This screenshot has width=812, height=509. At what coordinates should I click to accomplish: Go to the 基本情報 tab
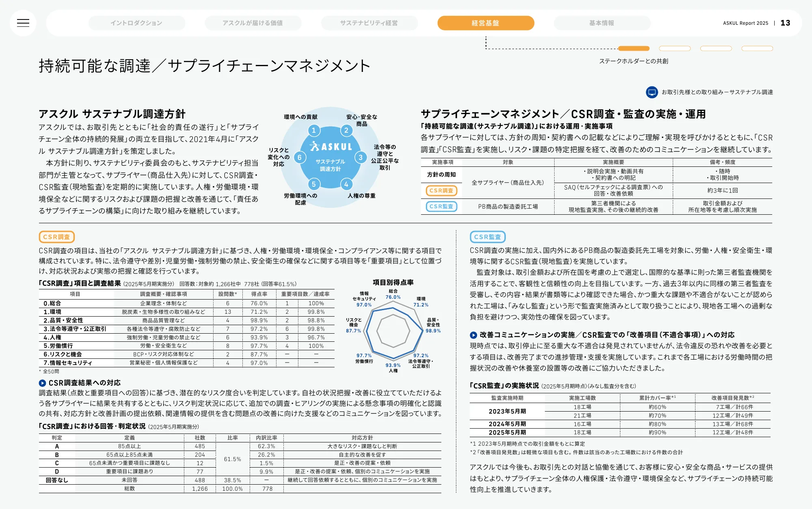click(602, 23)
